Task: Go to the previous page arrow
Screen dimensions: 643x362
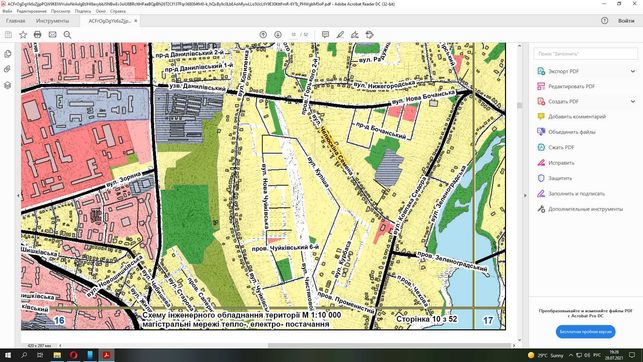Action: (x=263, y=35)
